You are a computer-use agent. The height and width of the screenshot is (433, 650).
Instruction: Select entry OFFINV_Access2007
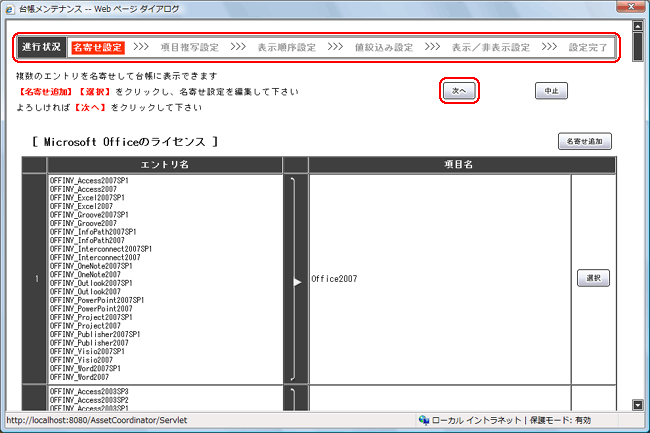[83, 189]
